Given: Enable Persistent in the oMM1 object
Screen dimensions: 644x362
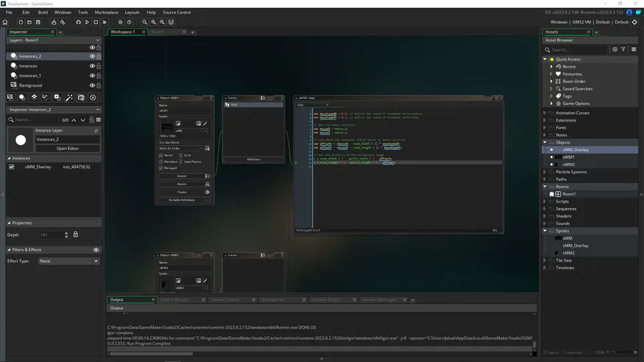Looking at the screenshot, I should (161, 162).
